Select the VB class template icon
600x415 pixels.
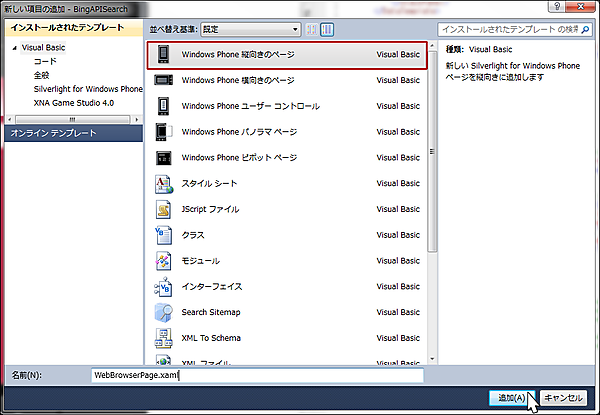163,235
